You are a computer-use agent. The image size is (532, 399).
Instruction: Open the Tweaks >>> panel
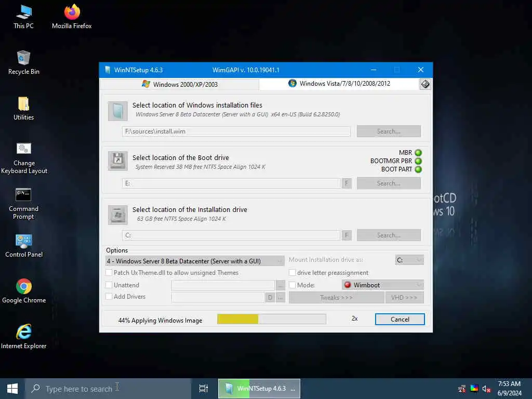[336, 298]
